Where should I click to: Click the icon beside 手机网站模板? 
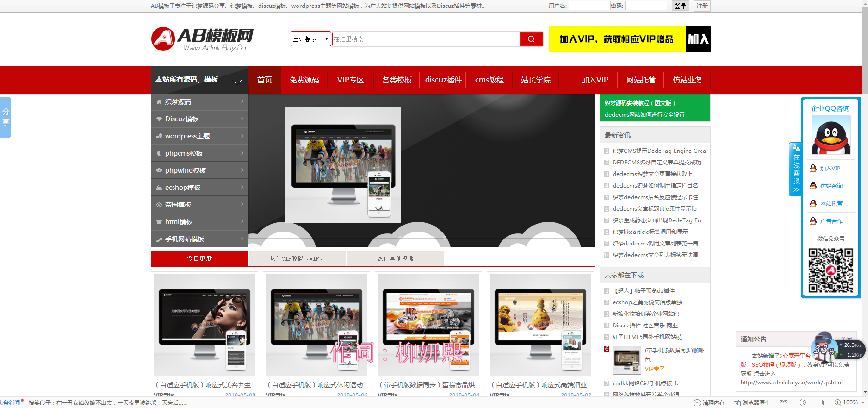[159, 239]
